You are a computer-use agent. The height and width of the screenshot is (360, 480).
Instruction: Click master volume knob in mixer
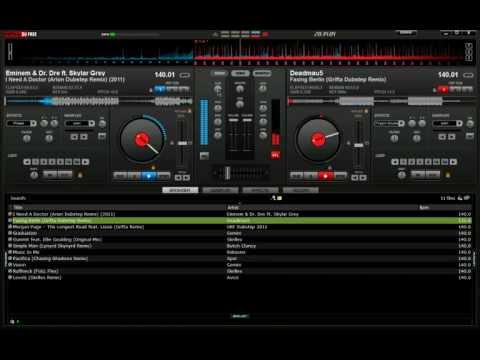[x=240, y=89]
